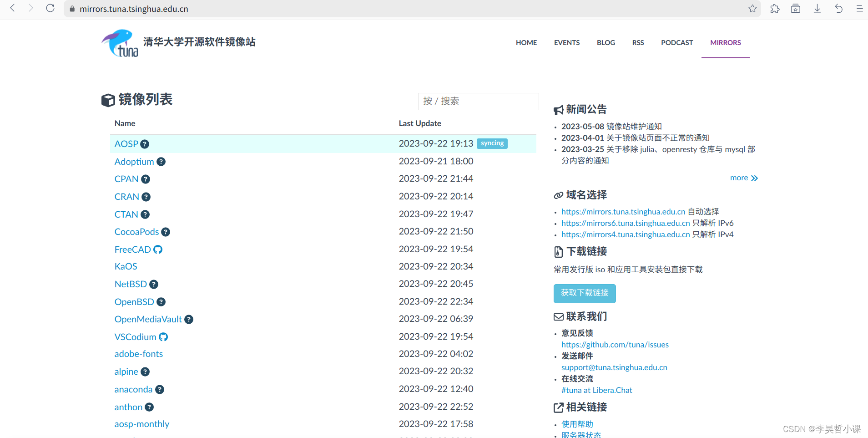Open the VSCodium mirror link
Image resolution: width=868 pixels, height=438 pixels.
coord(135,337)
